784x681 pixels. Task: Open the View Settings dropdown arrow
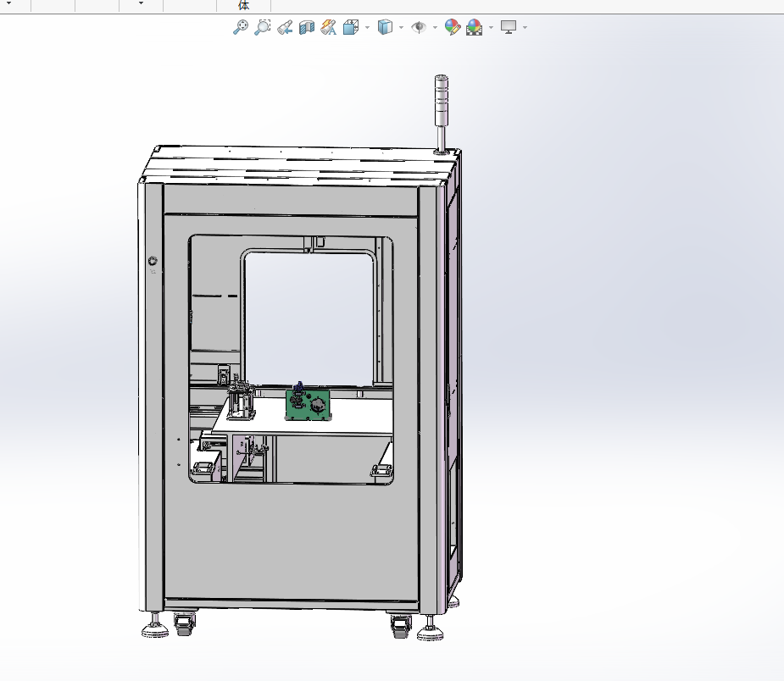pyautogui.click(x=525, y=27)
